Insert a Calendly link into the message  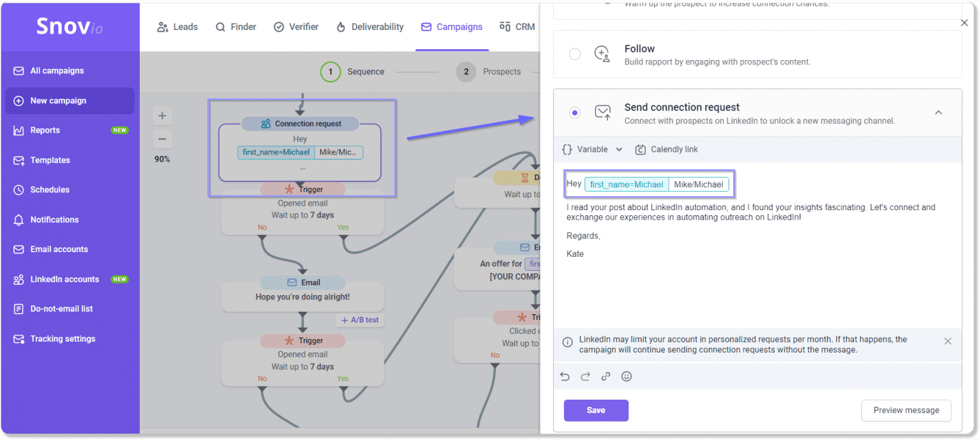666,149
